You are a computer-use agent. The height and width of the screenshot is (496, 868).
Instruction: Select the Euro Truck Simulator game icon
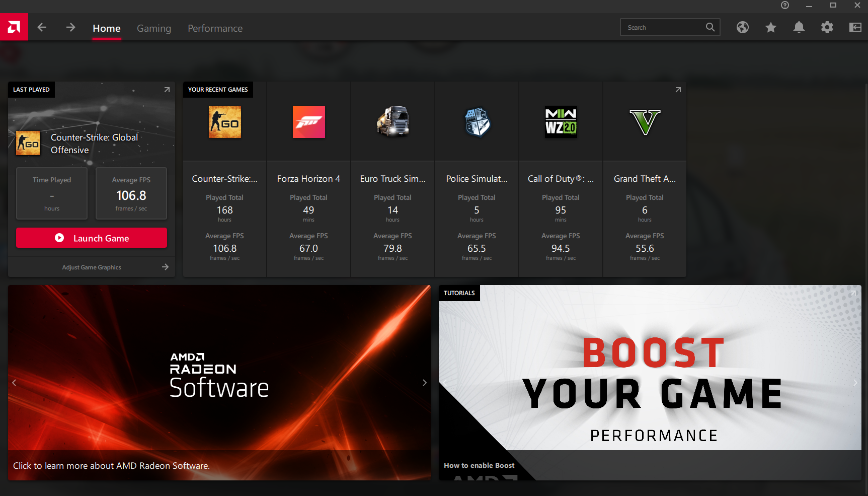click(x=393, y=122)
